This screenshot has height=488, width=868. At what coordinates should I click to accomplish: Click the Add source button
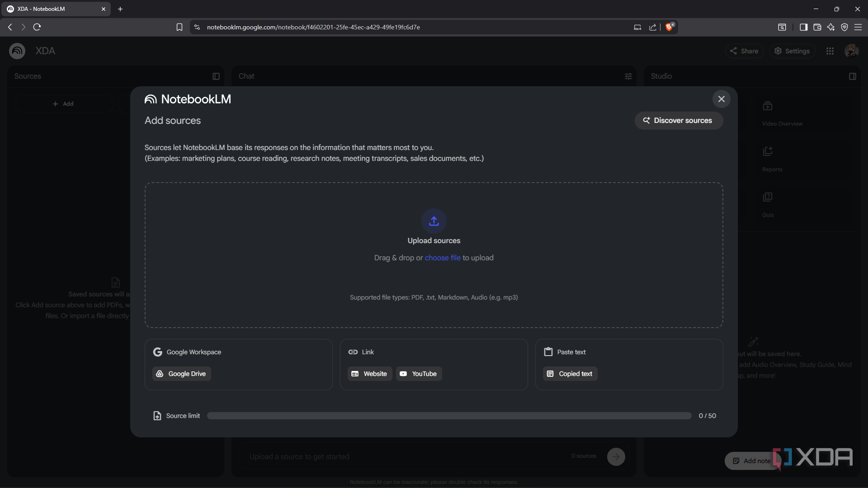click(63, 104)
